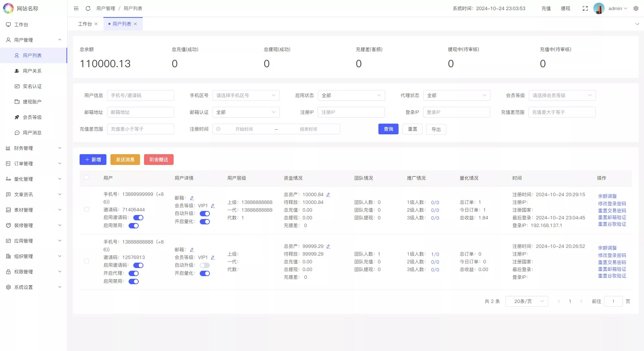644x351 pixels.
Task: Open 余额调整 for the first user
Action: pos(607,196)
